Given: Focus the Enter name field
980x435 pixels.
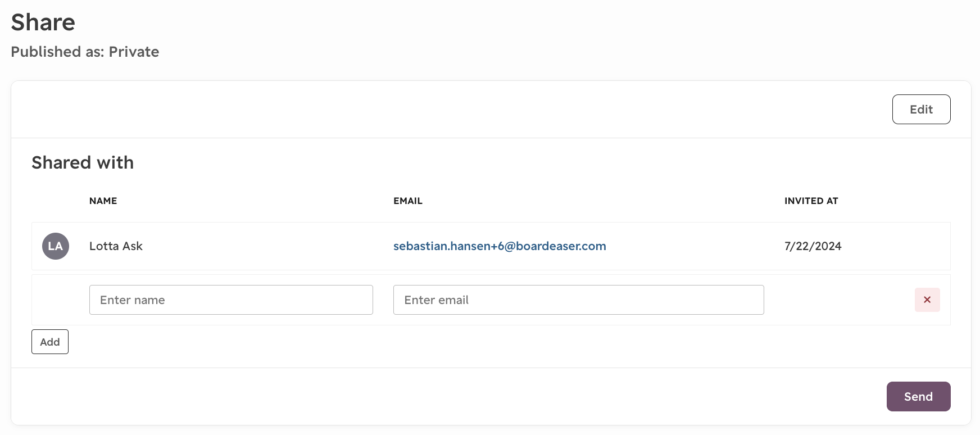Looking at the screenshot, I should [x=231, y=300].
